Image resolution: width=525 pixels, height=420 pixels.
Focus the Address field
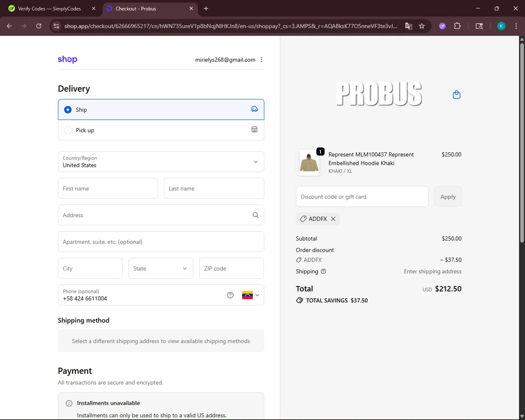pyautogui.click(x=161, y=215)
